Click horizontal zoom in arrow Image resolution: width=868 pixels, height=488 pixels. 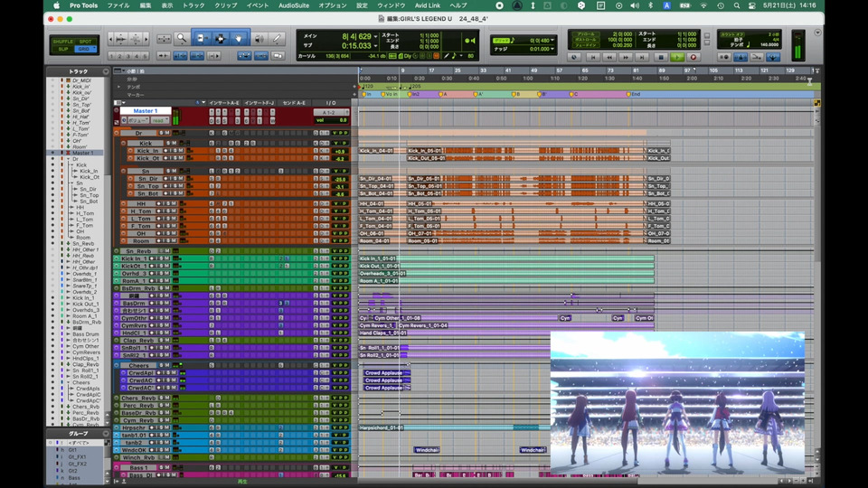coord(146,39)
